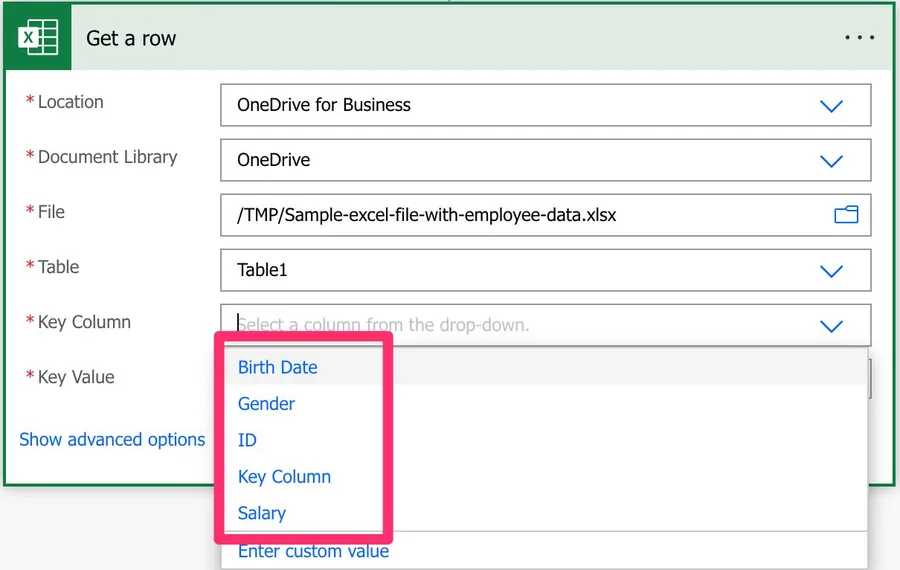Open file picker folder icon in File field
Image resolution: width=900 pixels, height=570 pixels.
tap(846, 215)
